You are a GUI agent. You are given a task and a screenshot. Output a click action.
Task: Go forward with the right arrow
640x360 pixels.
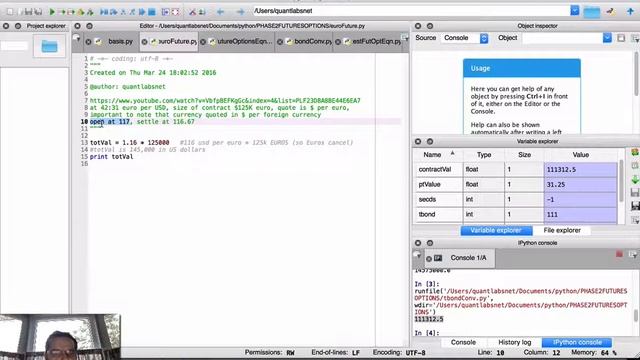click(240, 12)
